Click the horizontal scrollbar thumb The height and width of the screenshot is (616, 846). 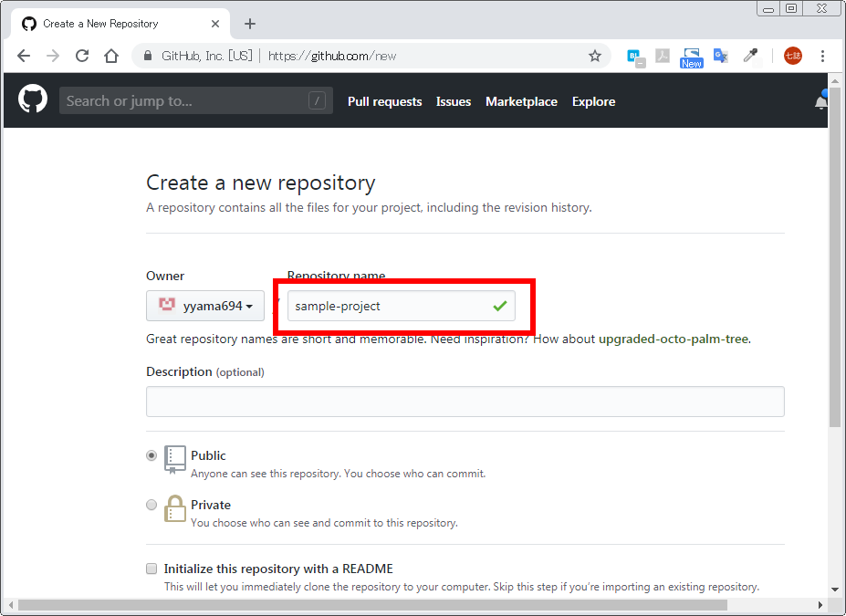(372, 605)
